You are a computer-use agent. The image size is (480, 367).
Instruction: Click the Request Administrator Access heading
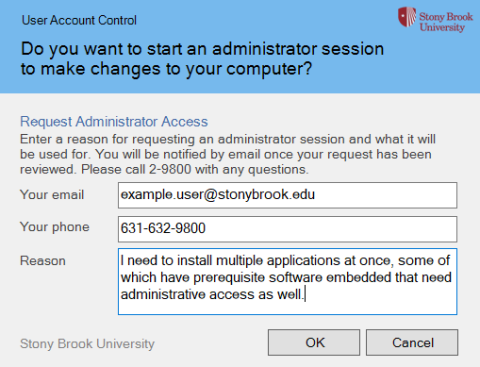click(114, 122)
